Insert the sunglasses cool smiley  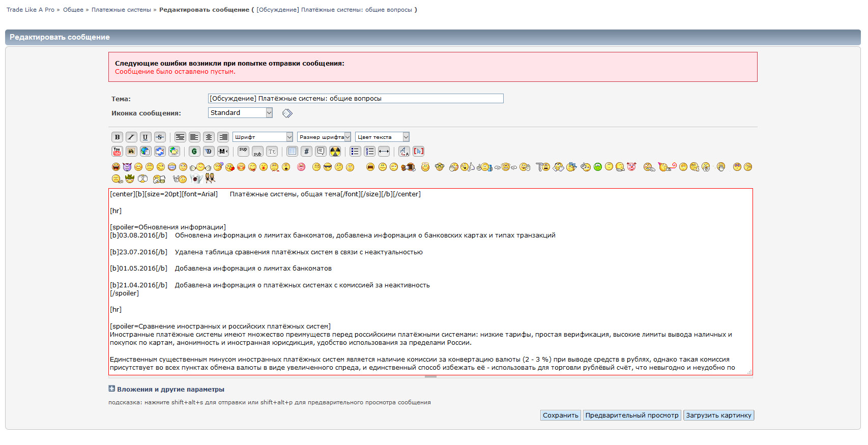pyautogui.click(x=328, y=167)
